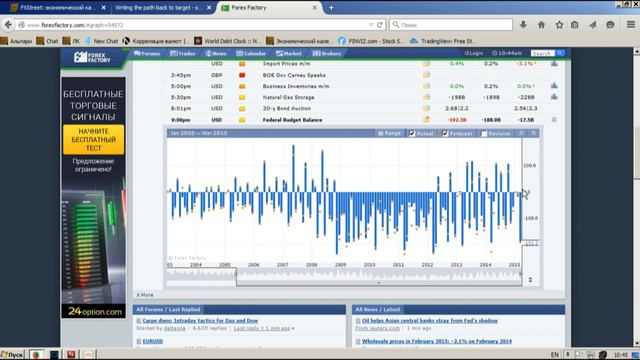
Task: Open World Debt Clock bookmark
Action: coord(227,41)
